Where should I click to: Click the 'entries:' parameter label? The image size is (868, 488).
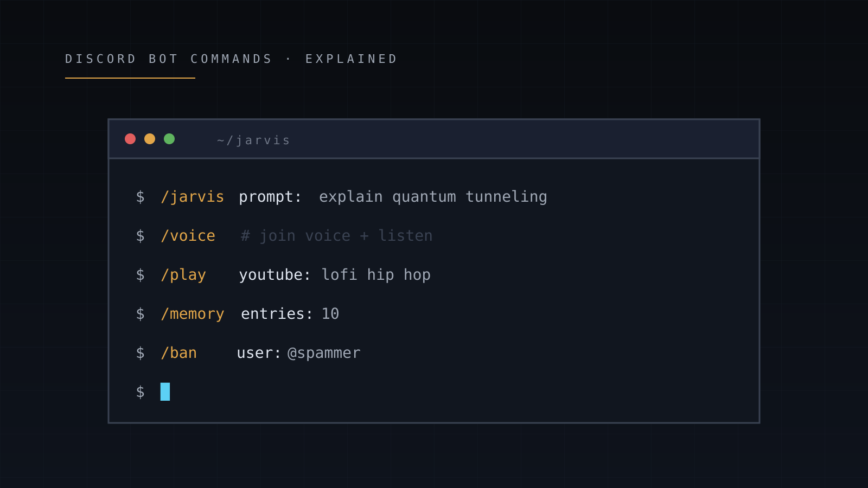[277, 314]
